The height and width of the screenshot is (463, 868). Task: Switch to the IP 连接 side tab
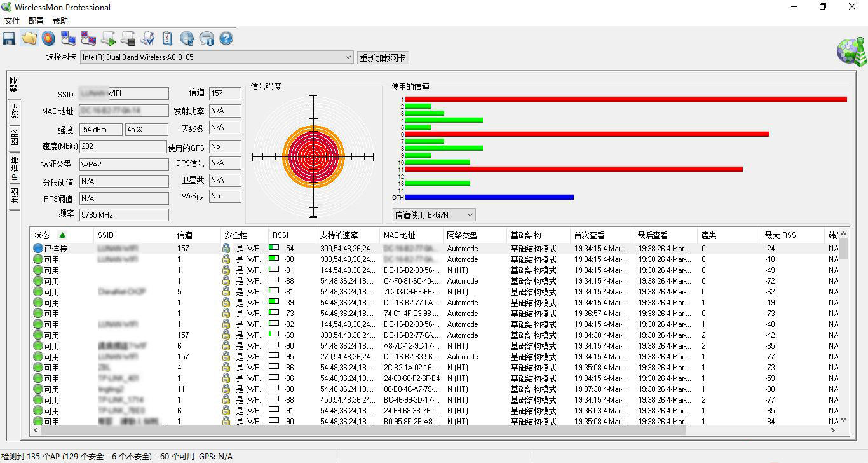coord(13,169)
